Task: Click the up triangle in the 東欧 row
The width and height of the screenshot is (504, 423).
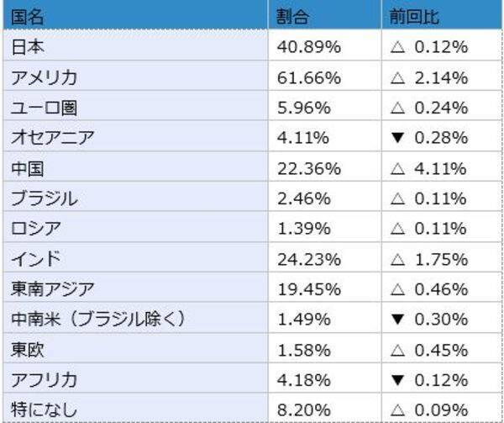Action: coord(399,350)
